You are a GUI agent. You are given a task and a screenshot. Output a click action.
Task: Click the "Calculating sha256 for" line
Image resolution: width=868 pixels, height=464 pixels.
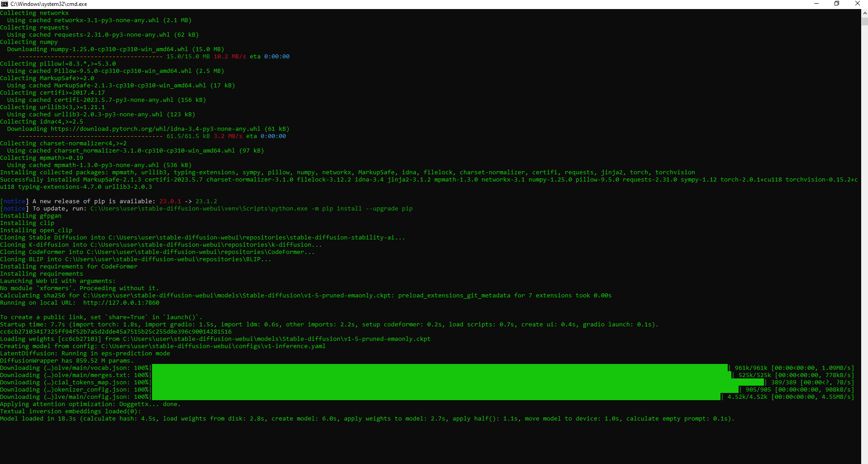click(x=306, y=296)
